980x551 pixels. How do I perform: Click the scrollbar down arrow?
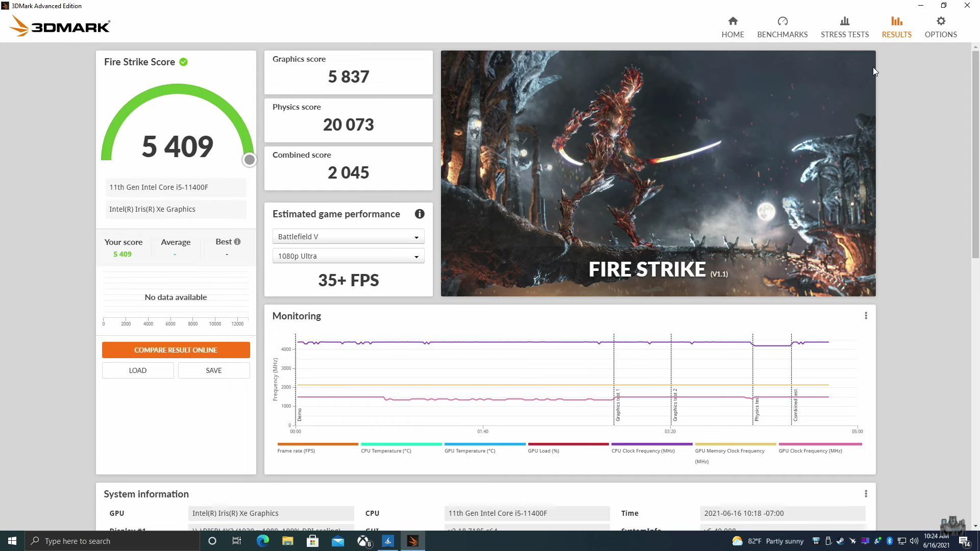click(975, 526)
